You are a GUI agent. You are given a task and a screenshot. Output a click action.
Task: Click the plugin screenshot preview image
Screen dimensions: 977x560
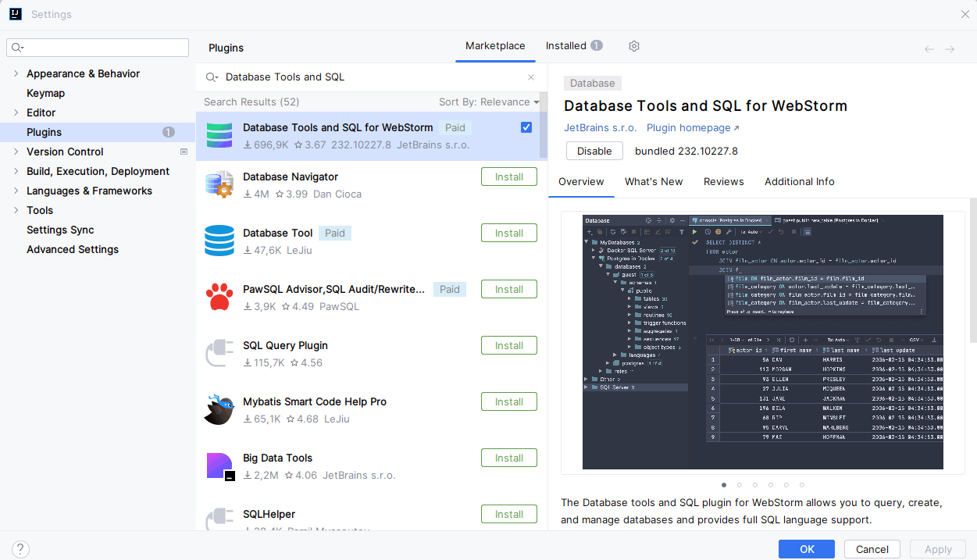tap(763, 342)
